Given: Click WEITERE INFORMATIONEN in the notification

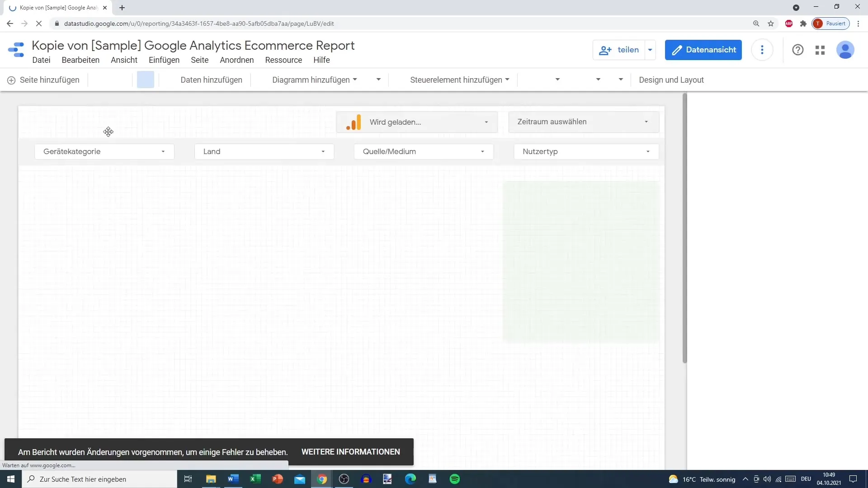Looking at the screenshot, I should (351, 452).
